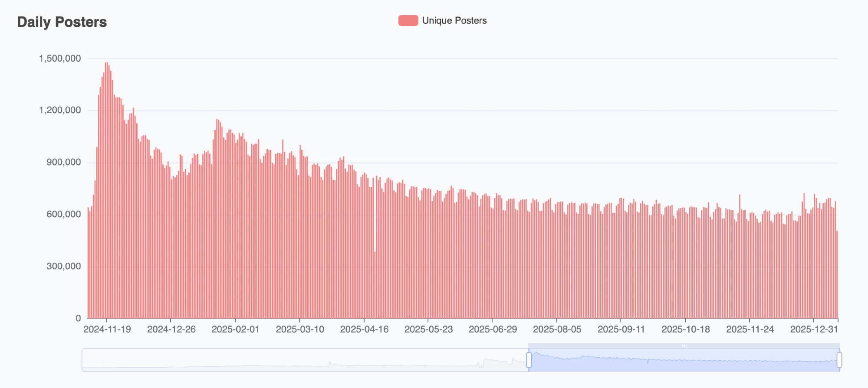
Task: Click the 2025-02-01 x-axis date label
Action: point(235,329)
